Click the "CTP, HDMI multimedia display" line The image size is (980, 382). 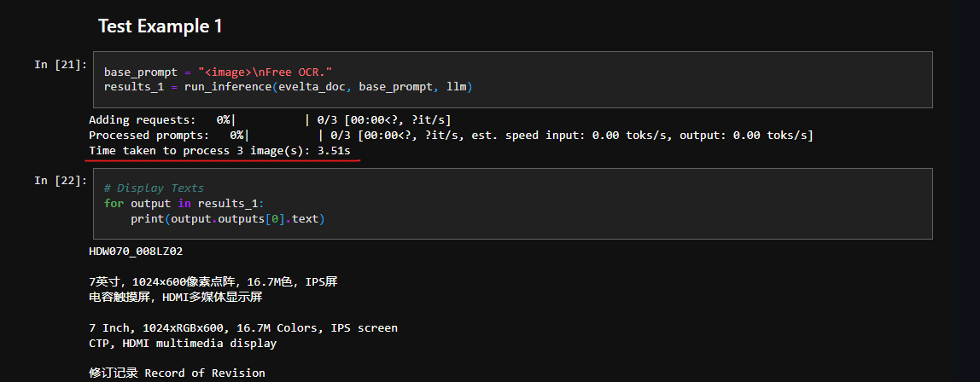click(x=182, y=344)
